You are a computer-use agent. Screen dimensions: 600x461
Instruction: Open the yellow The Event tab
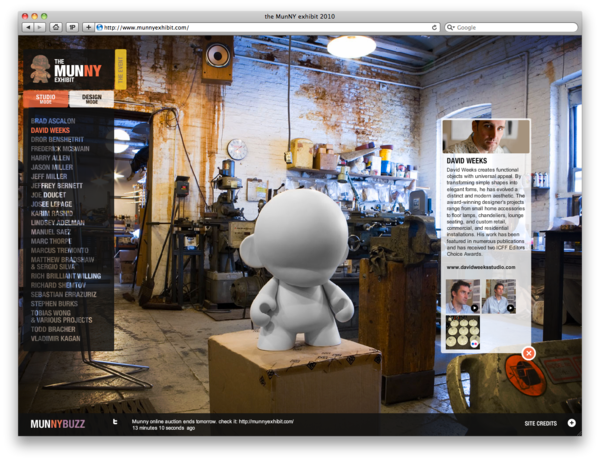(121, 69)
